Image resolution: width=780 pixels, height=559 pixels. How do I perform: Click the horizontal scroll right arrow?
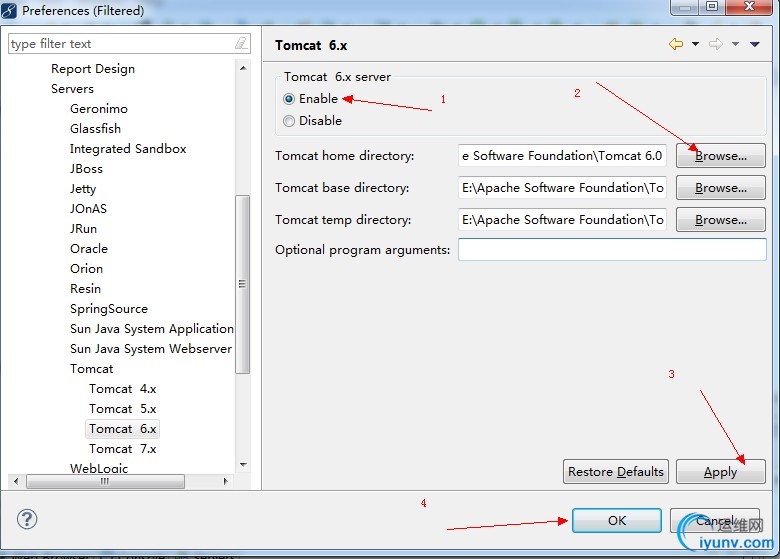(225, 481)
